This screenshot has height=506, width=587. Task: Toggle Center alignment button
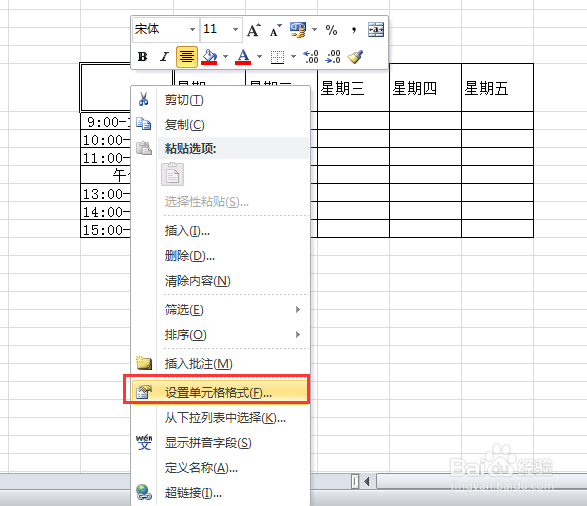[187, 57]
